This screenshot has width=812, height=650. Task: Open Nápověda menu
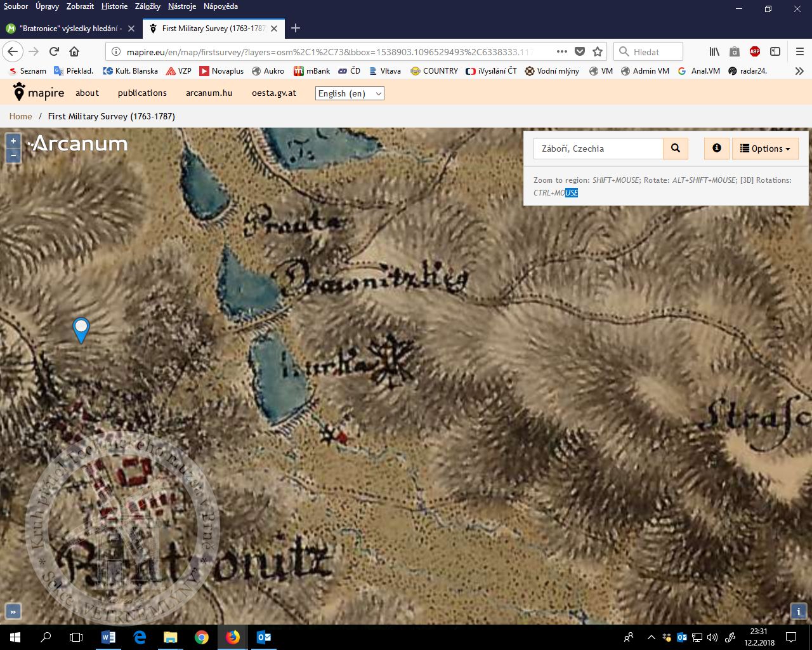[221, 6]
